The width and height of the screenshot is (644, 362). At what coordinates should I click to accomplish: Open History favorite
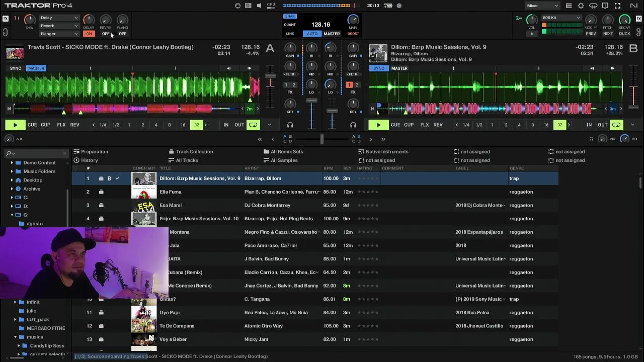(86, 160)
